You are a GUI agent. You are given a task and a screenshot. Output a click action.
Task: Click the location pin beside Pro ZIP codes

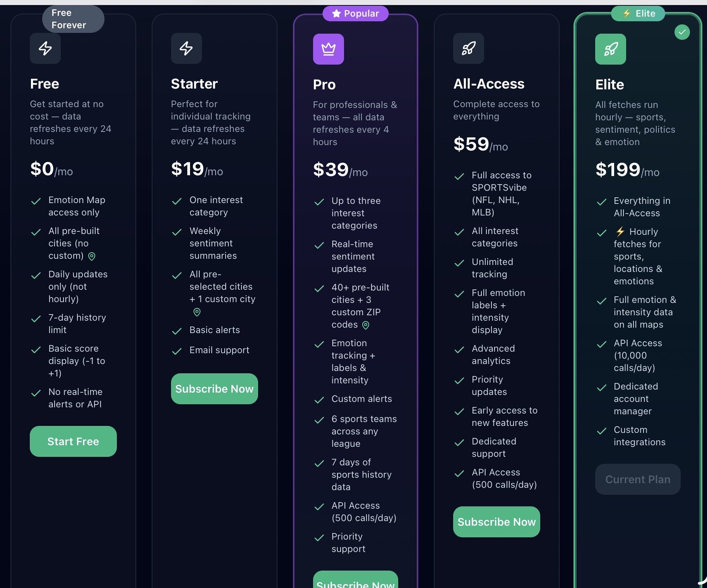click(366, 325)
